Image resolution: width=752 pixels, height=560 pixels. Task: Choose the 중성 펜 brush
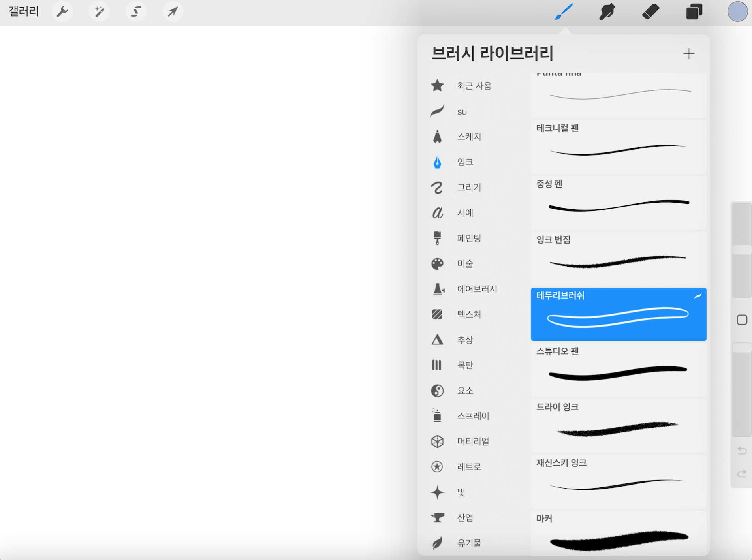coord(619,203)
